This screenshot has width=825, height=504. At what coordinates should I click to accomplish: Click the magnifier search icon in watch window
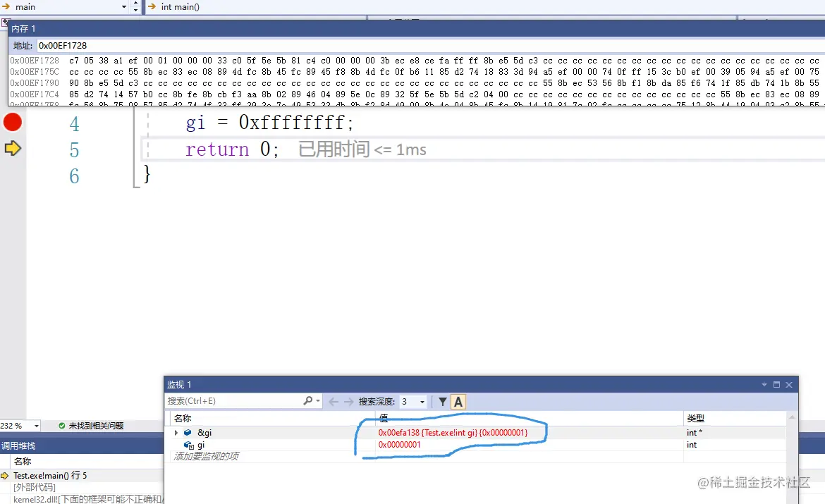(x=308, y=401)
